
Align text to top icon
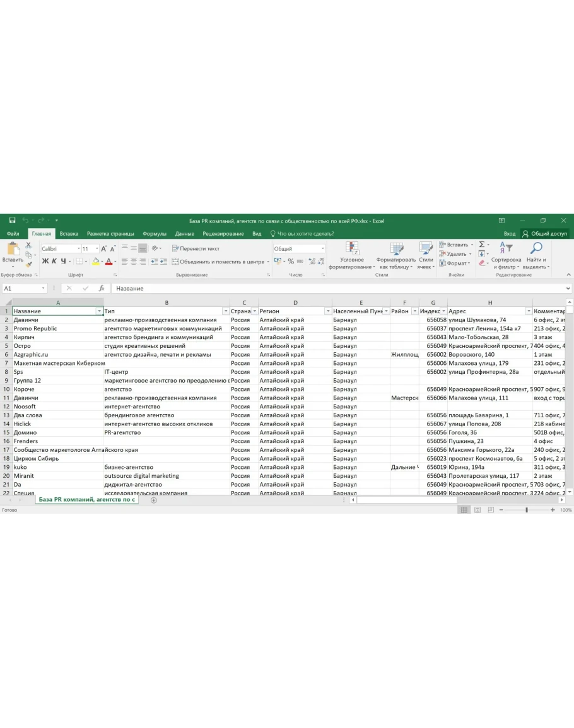coord(124,248)
